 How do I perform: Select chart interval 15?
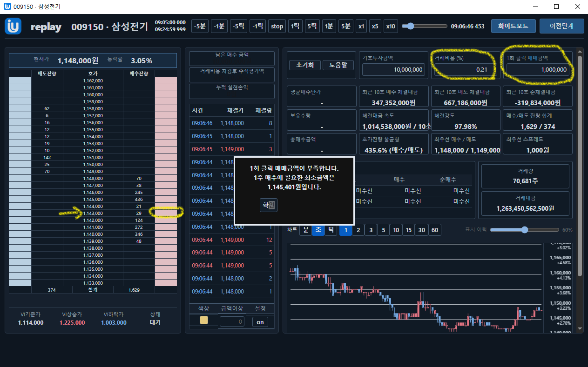coord(408,230)
